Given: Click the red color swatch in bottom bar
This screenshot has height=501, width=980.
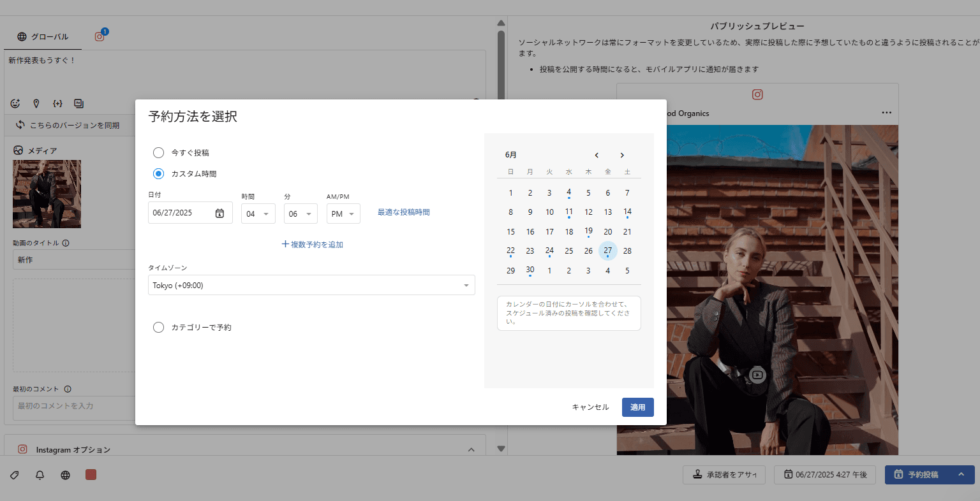Looking at the screenshot, I should tap(91, 475).
